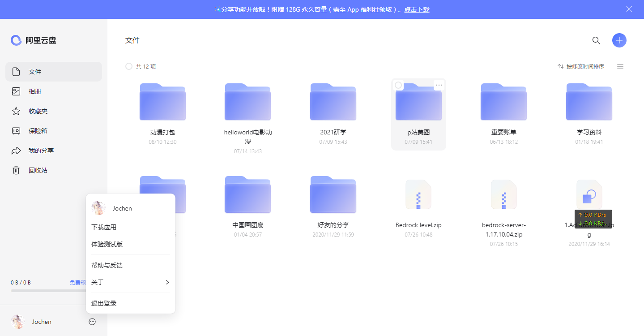The height and width of the screenshot is (336, 644).
Task: Select 帮助与反馈 menu entry
Action: (107, 265)
